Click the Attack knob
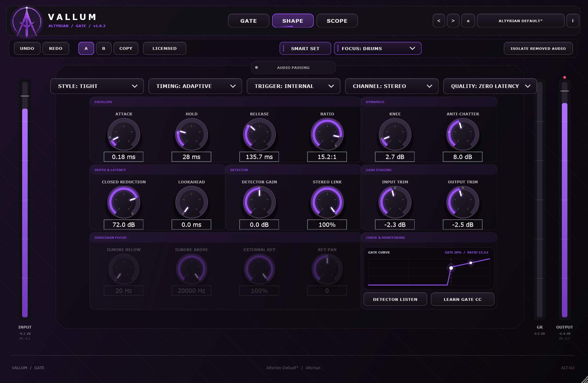Screen dimensions: 588x383 tap(124, 134)
